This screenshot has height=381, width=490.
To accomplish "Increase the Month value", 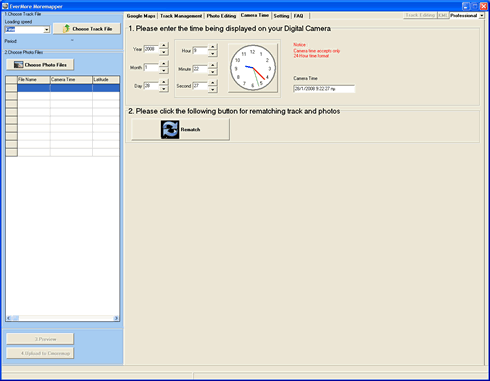I will [164, 64].
